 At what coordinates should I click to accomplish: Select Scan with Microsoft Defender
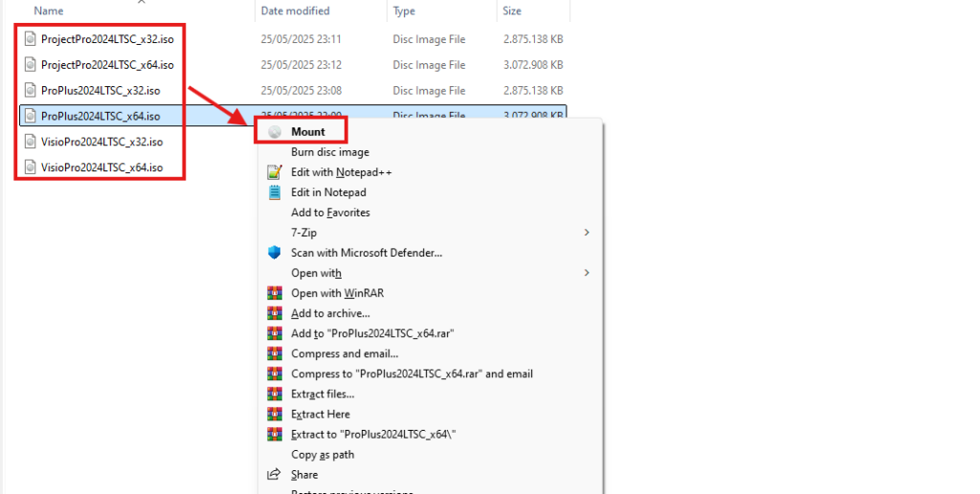tap(367, 253)
